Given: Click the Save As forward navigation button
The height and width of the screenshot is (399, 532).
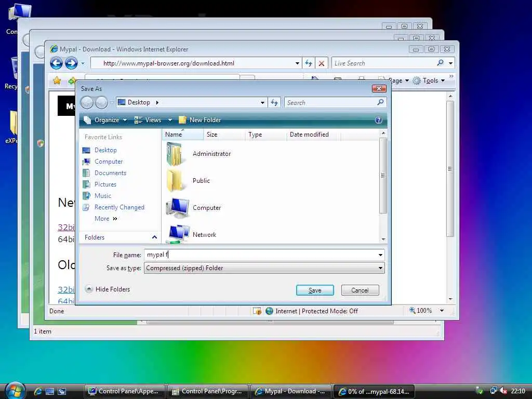Looking at the screenshot, I should click(101, 102).
